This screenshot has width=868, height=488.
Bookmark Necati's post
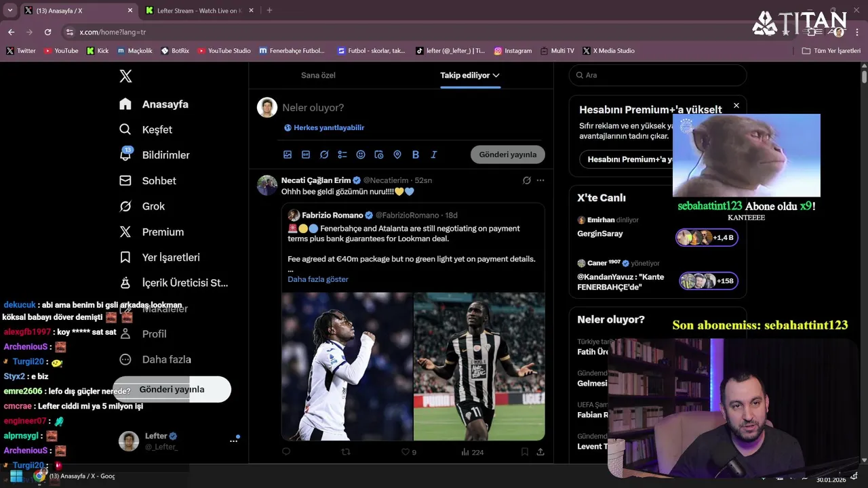point(525,451)
